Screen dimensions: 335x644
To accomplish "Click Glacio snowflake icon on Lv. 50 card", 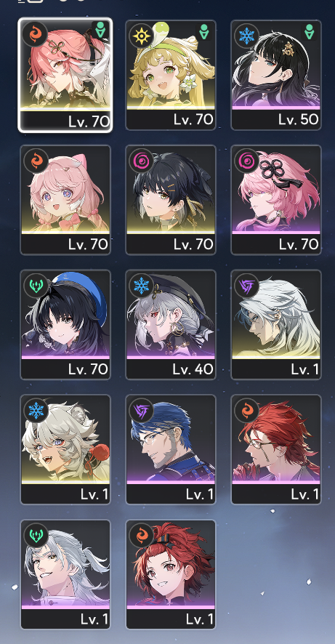I will (x=246, y=36).
